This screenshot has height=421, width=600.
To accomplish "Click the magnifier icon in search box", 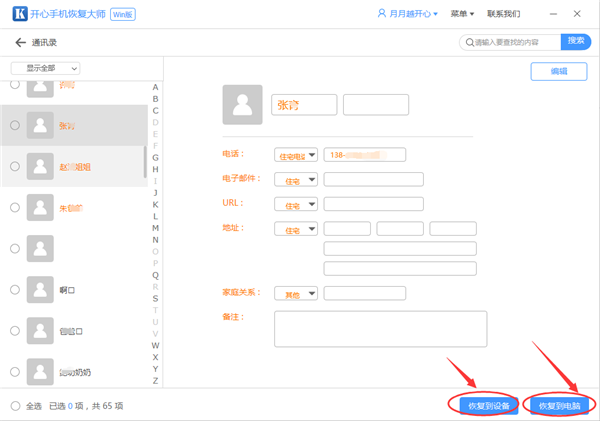I will click(x=470, y=42).
